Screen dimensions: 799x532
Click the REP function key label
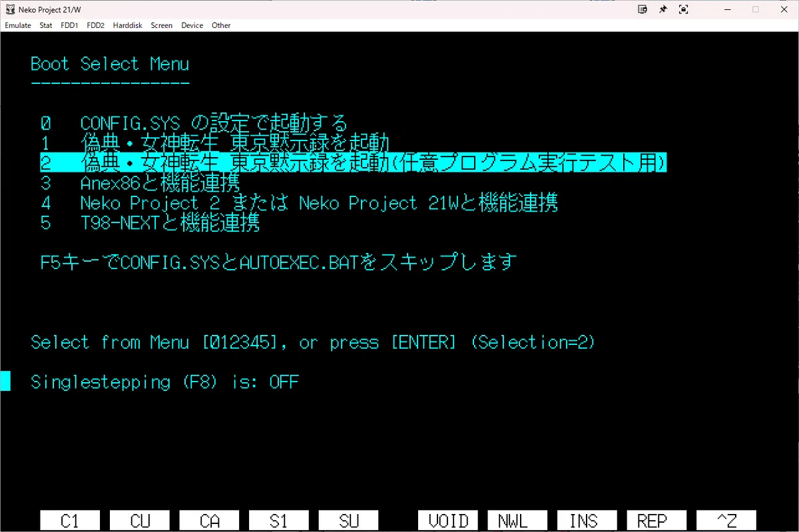click(657, 521)
